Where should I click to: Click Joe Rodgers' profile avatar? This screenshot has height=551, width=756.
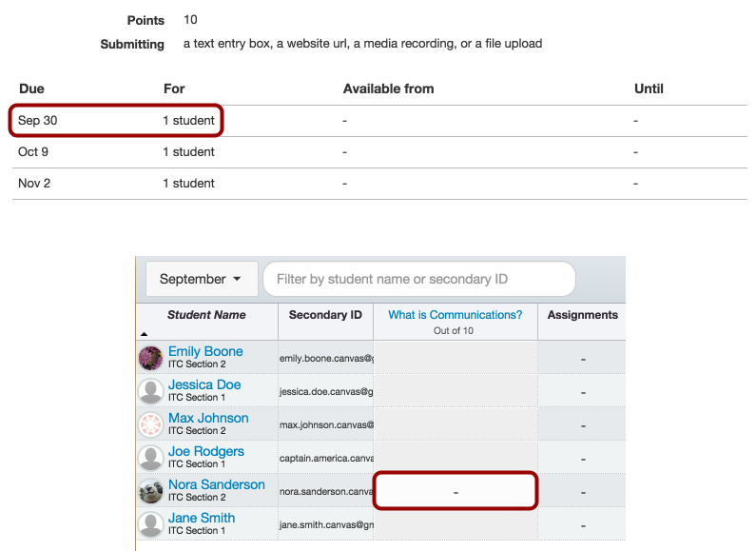tap(151, 458)
